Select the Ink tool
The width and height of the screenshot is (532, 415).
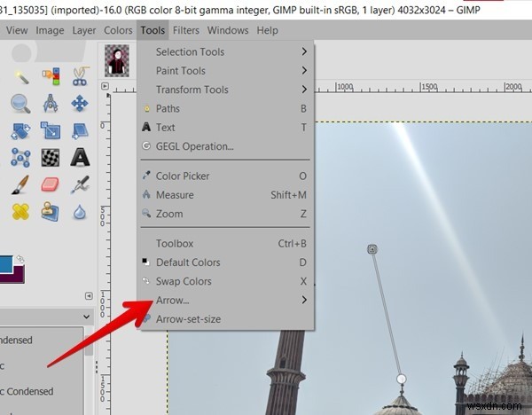(80, 184)
